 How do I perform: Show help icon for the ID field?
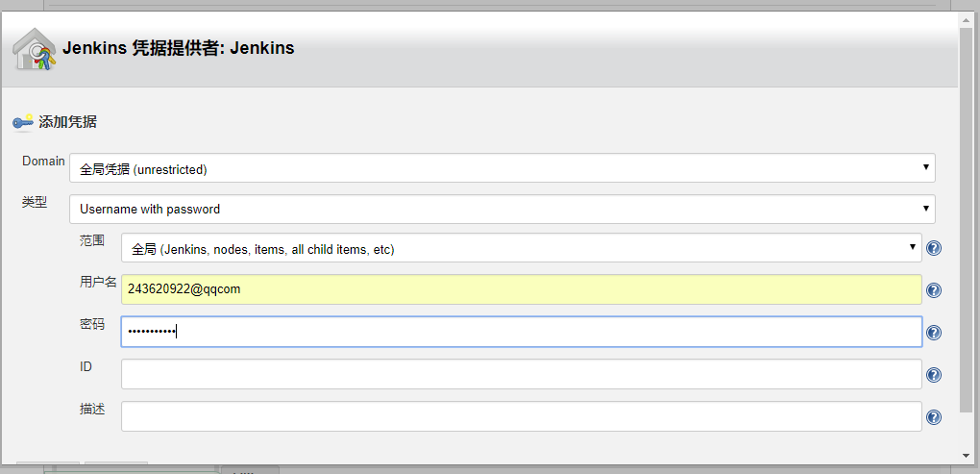tap(933, 375)
